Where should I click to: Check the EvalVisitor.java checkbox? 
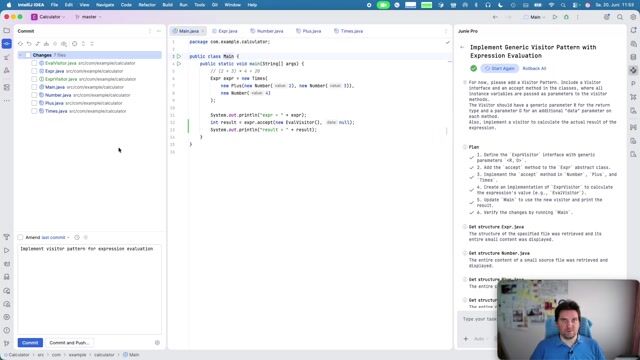pyautogui.click(x=34, y=63)
